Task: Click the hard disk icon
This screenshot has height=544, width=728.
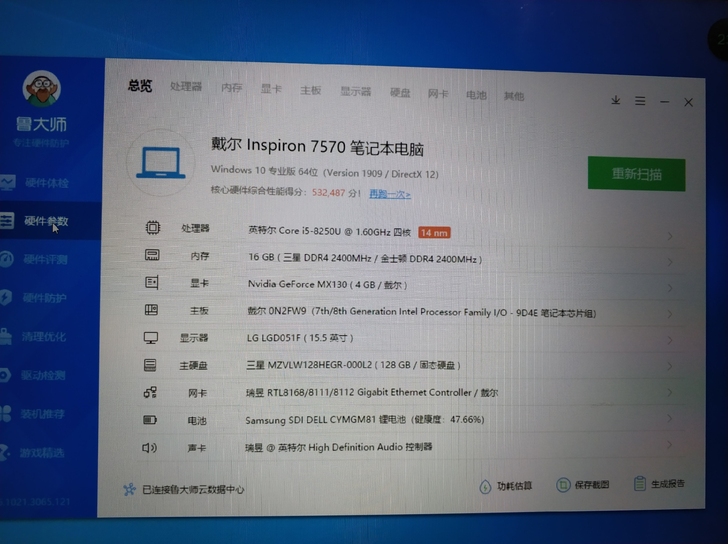Action: coord(150,365)
